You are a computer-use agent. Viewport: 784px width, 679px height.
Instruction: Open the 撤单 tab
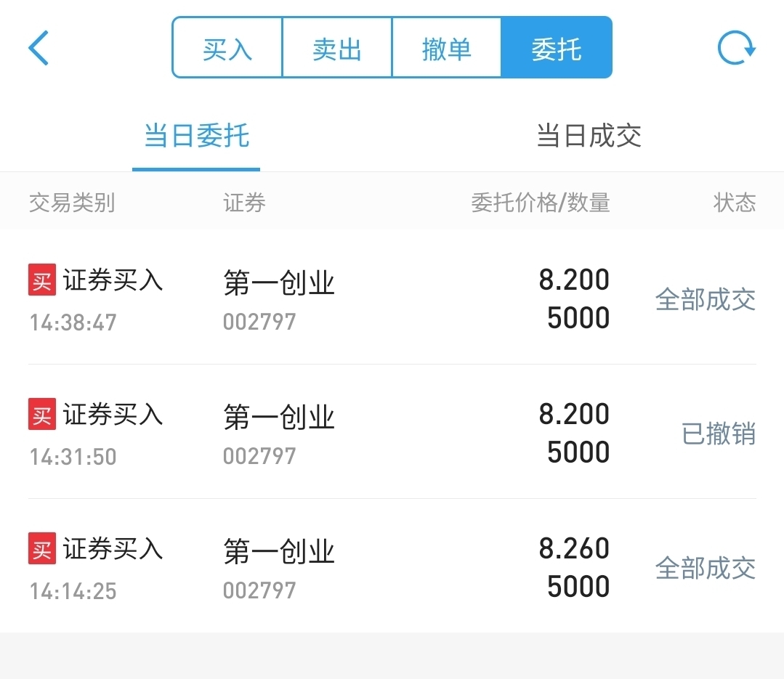447,47
